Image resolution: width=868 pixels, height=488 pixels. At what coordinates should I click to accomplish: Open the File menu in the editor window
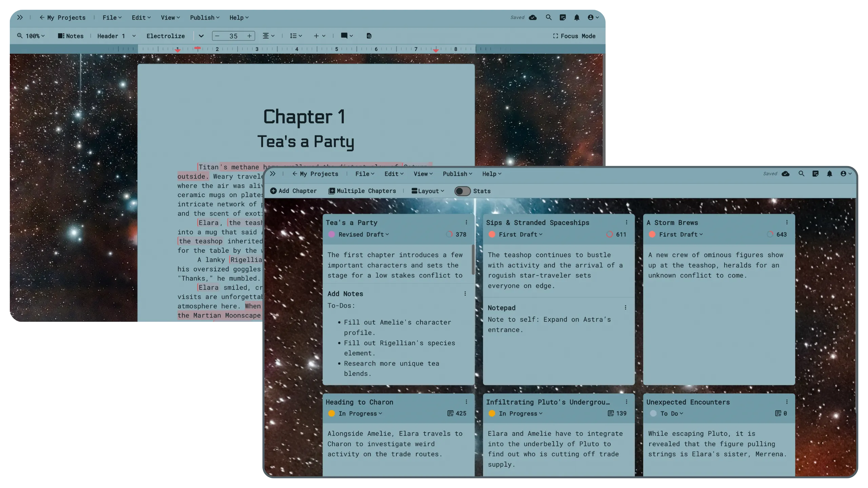click(112, 18)
